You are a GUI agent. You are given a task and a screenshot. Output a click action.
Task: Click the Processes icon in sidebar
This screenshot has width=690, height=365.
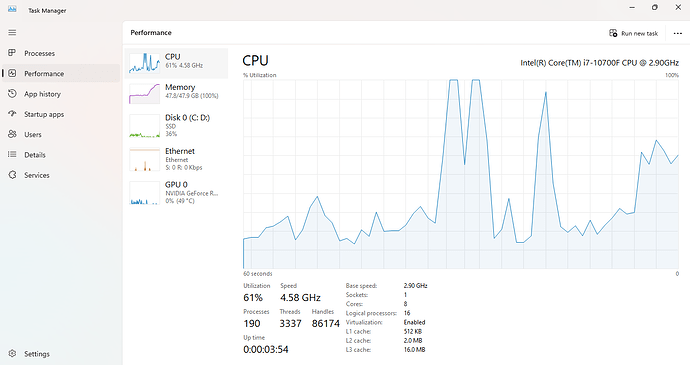click(x=12, y=53)
